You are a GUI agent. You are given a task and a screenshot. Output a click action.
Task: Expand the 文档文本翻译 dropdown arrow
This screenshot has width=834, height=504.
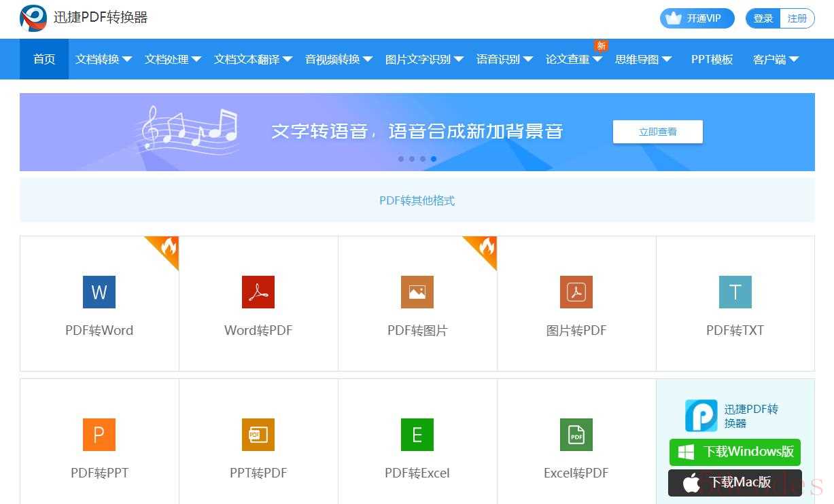point(288,59)
